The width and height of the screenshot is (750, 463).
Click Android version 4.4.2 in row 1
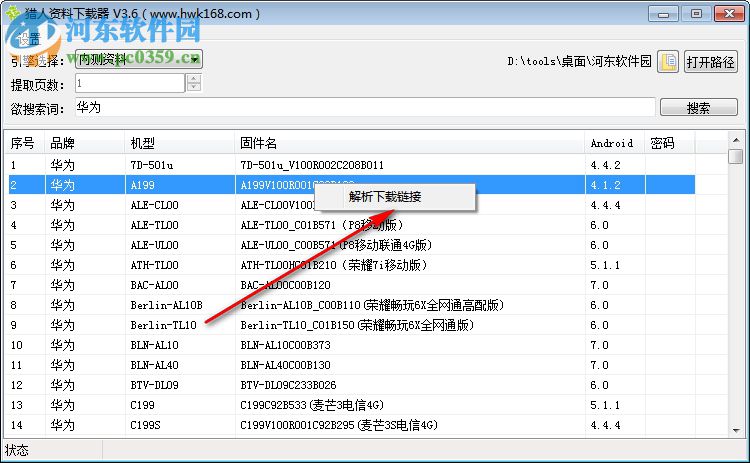(605, 165)
